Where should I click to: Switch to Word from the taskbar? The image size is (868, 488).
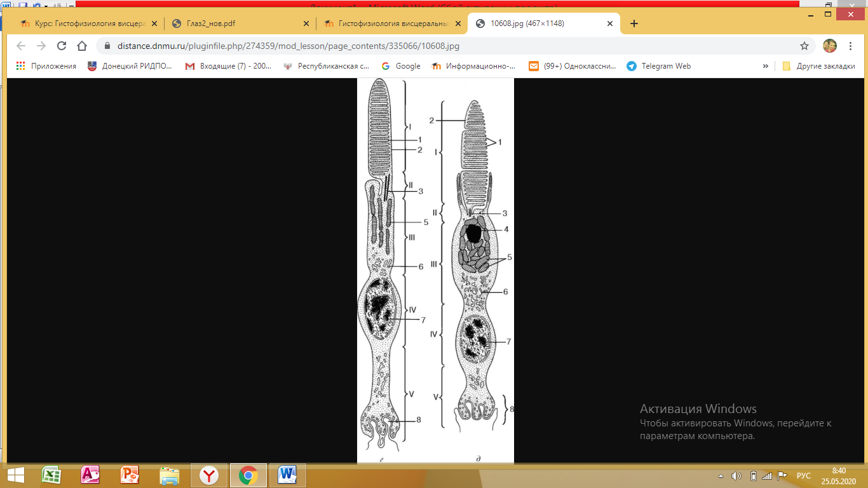(288, 475)
